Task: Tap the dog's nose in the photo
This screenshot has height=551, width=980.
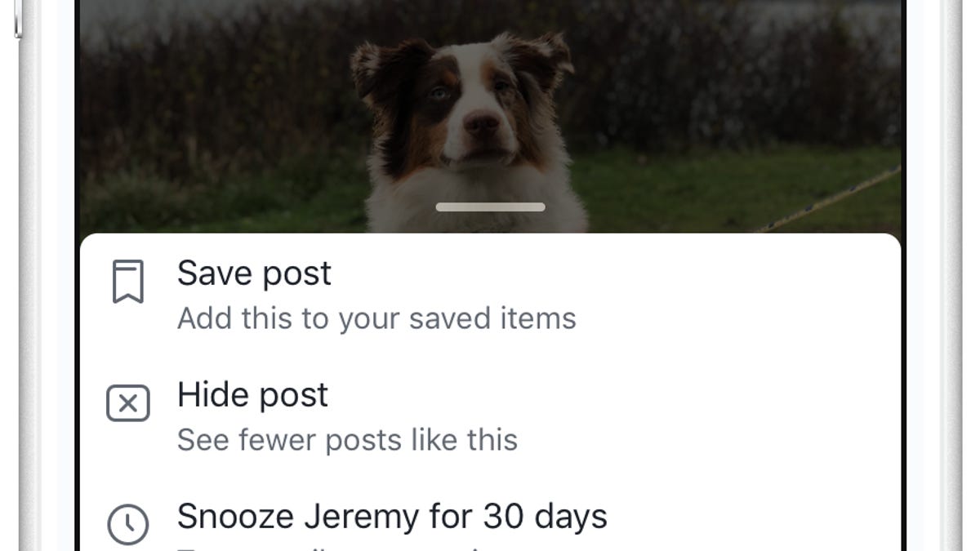Action: pyautogui.click(x=482, y=124)
